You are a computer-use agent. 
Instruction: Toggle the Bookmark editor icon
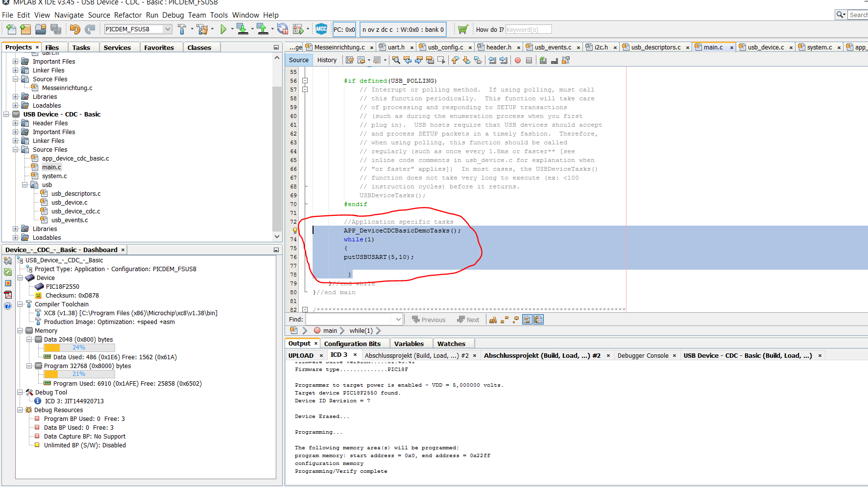(x=478, y=60)
